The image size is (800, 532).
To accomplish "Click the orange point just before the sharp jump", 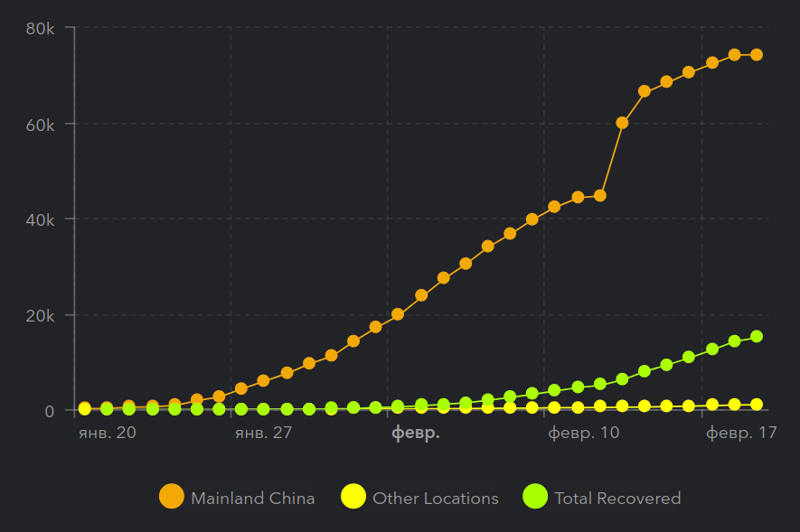I will pos(599,195).
